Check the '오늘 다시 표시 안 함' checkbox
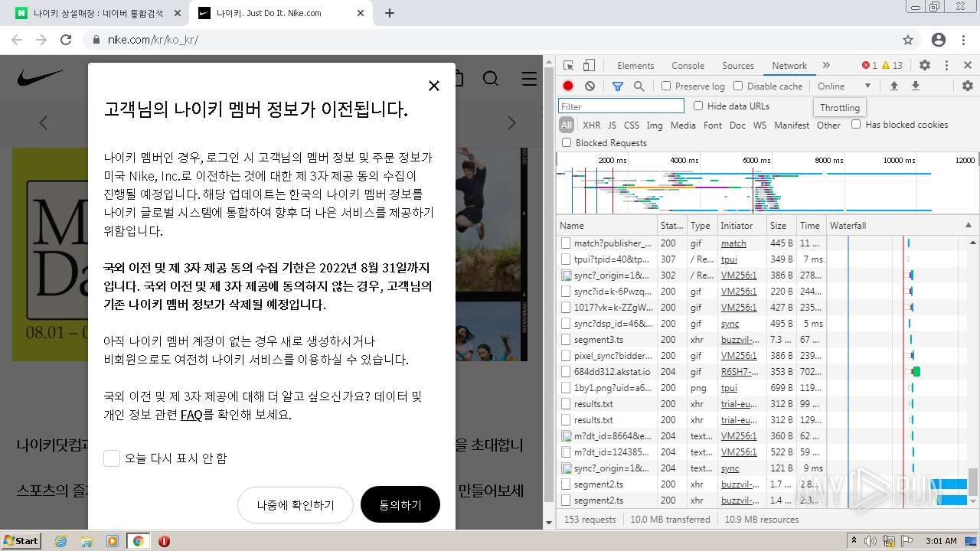 click(x=112, y=458)
